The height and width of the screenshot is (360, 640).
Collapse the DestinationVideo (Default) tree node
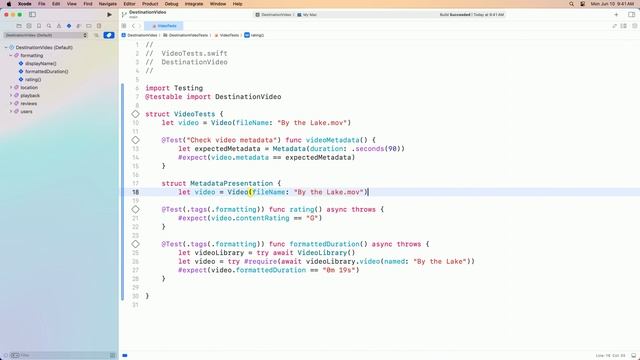[6, 47]
